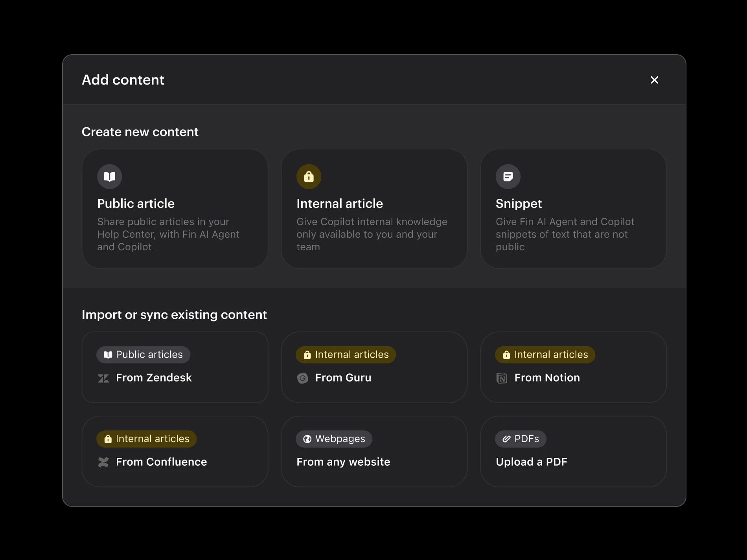Select From any website option
The image size is (747, 560).
tap(374, 452)
